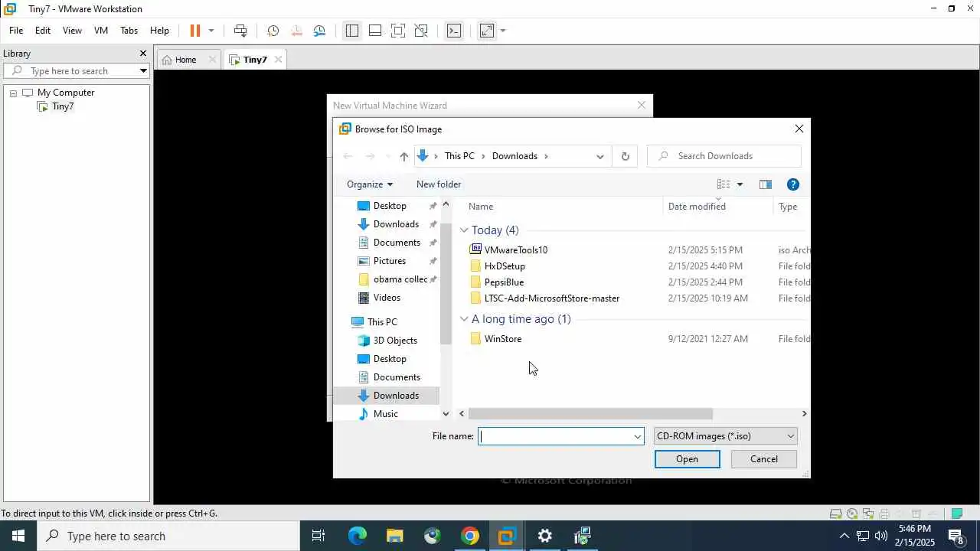The image size is (980, 551).
Task: Open the Organize dropdown menu
Action: pyautogui.click(x=370, y=184)
